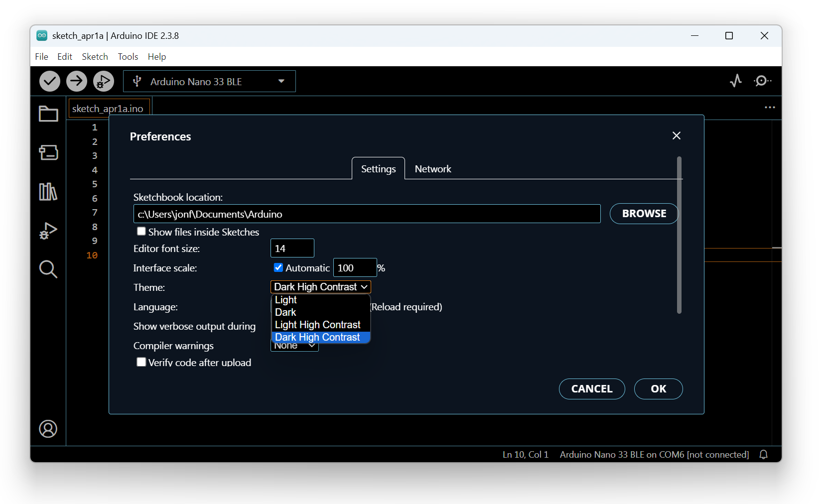Open the editor tab more options ellipsis
827x504 pixels.
coord(770,108)
